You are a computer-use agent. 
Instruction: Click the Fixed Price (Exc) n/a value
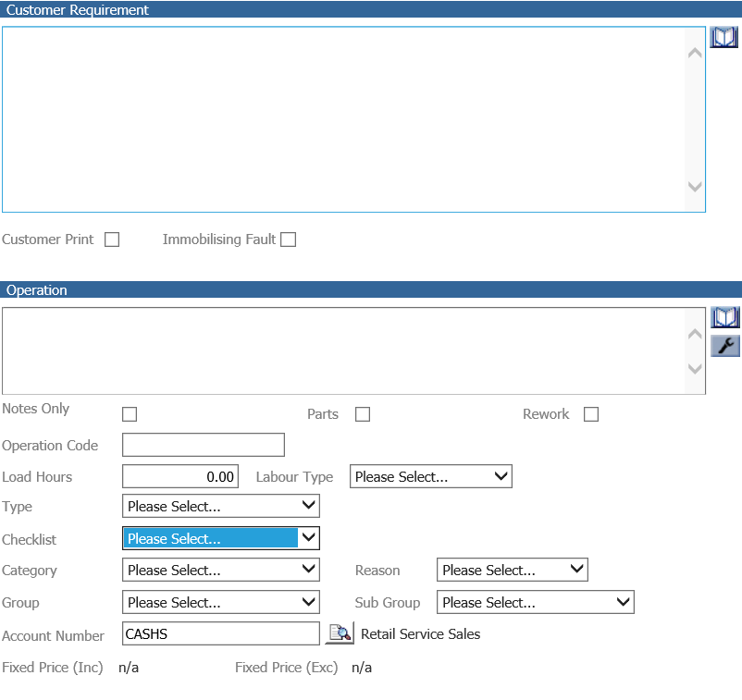pyautogui.click(x=362, y=668)
